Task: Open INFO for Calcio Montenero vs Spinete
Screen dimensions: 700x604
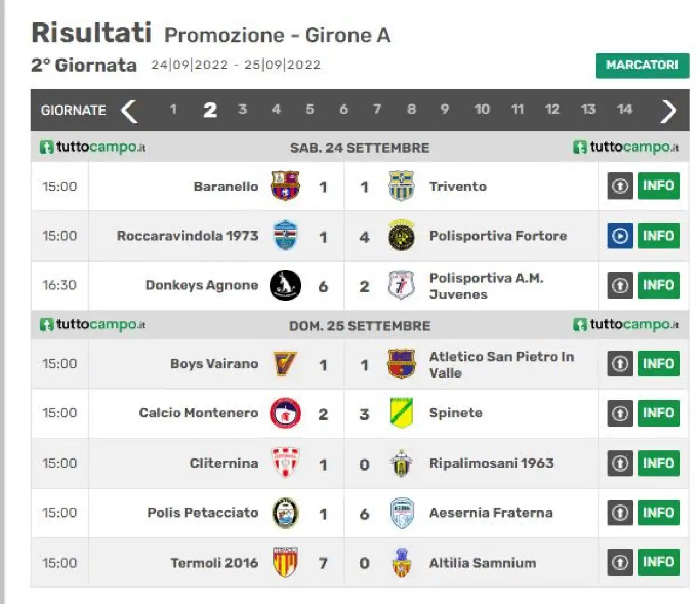Action: pyautogui.click(x=658, y=413)
